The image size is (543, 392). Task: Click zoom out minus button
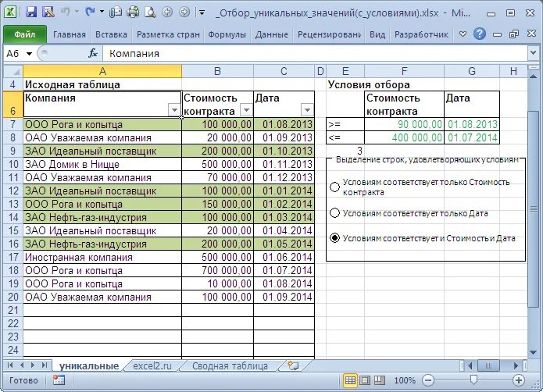pyautogui.click(x=428, y=380)
